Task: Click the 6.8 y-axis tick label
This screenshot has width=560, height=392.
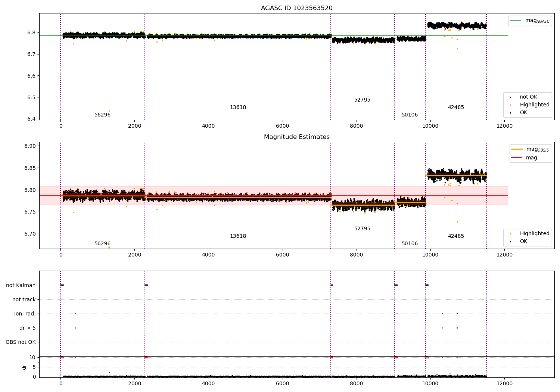Action: 31,33
